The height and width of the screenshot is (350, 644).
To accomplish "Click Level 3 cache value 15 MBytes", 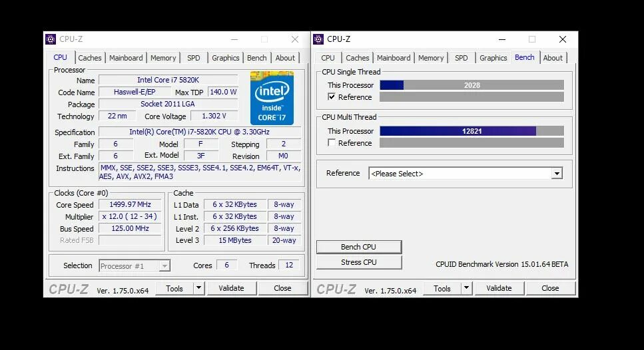I will tap(235, 240).
